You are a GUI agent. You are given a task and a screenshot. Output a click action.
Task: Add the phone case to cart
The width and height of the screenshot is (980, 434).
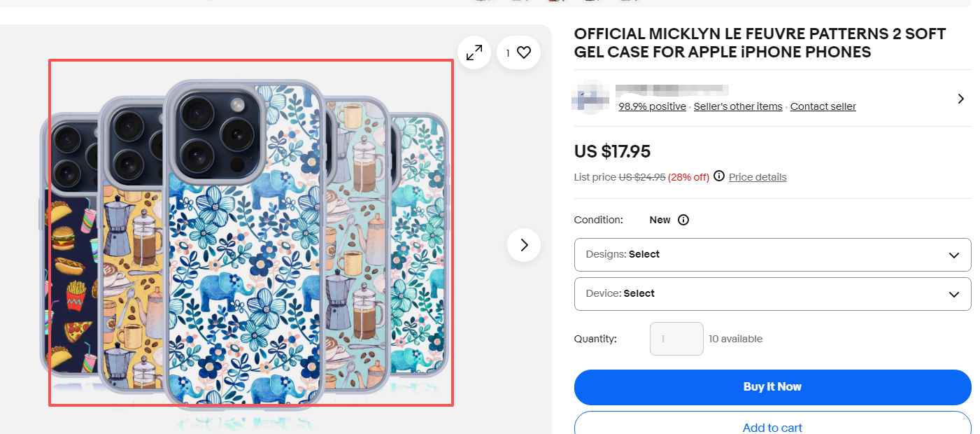(772, 427)
